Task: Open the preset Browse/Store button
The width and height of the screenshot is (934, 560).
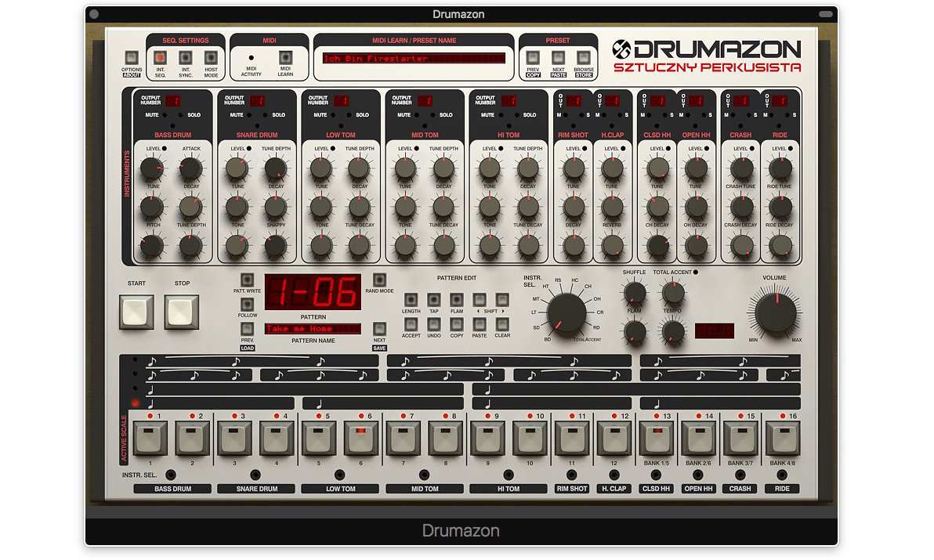Action: pos(584,58)
